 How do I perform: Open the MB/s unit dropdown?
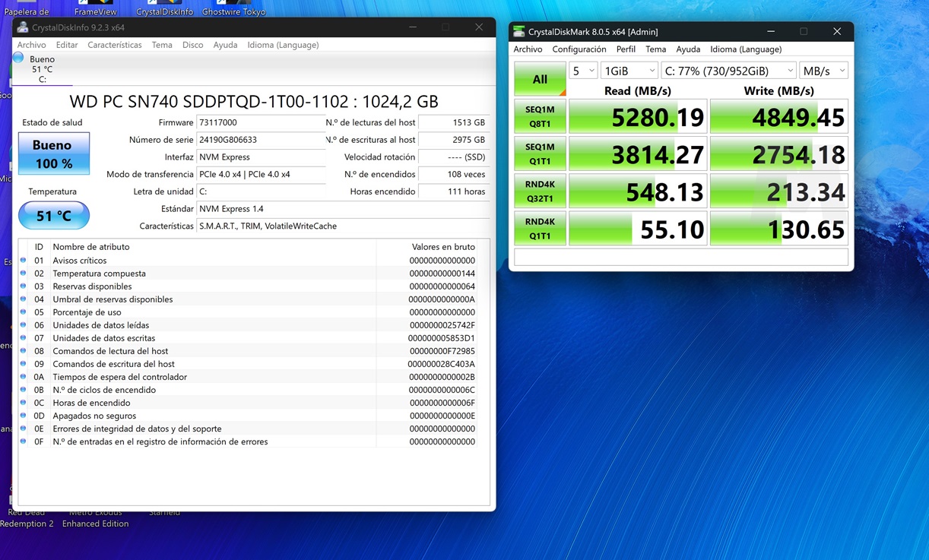(823, 71)
